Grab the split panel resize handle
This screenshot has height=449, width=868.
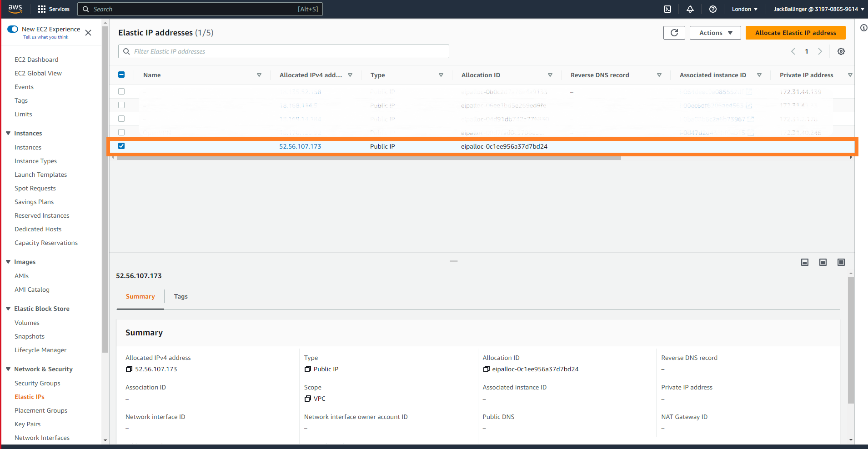click(x=454, y=261)
